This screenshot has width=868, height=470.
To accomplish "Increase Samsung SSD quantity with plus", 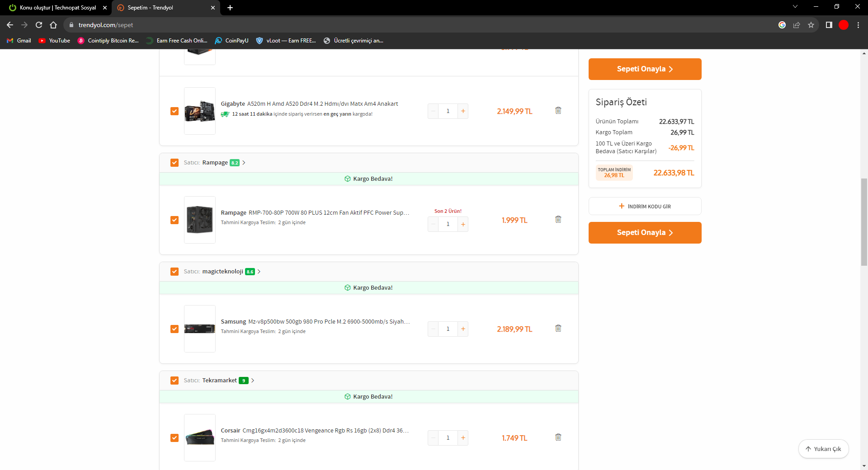I will coord(463,329).
